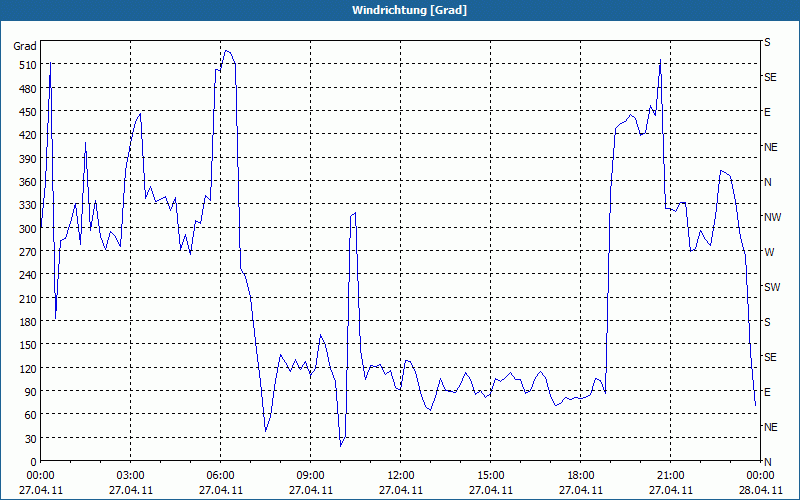This screenshot has width=800, height=500.
Task: Click the NW compass label
Action: coord(772,217)
